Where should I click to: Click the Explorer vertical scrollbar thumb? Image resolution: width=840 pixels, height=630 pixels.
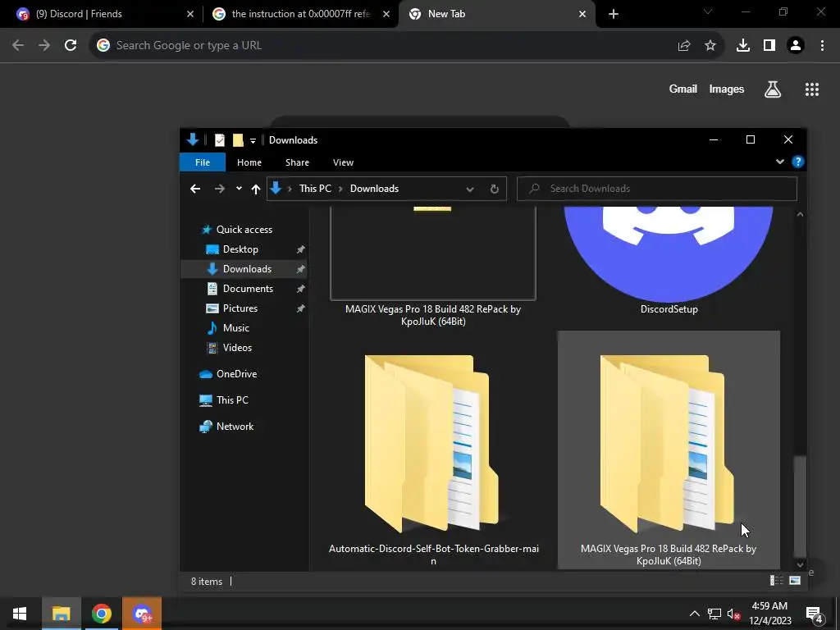(x=800, y=506)
